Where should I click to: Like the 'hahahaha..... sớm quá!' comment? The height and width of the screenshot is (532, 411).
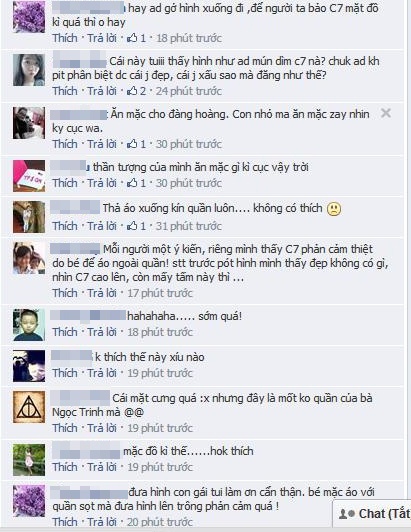(x=65, y=332)
